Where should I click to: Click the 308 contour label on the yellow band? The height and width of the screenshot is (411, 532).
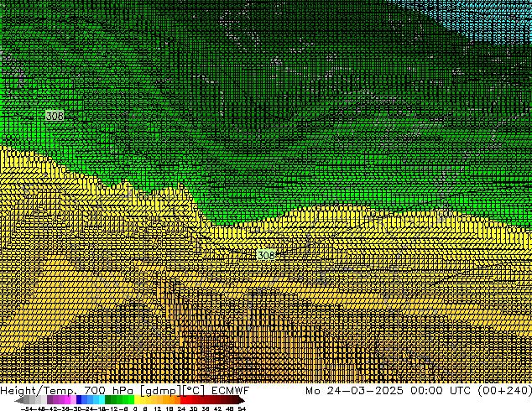[265, 255]
